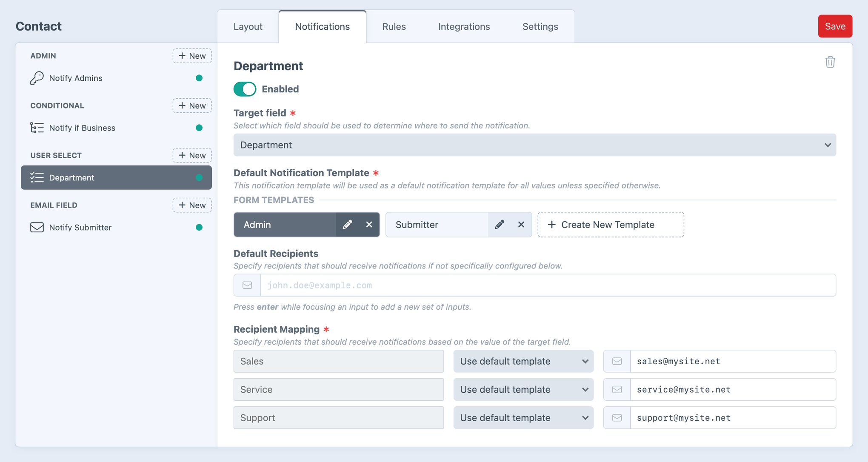Viewport: 868px width, 462px height.
Task: Edit the Admin template via its pencil icon
Action: click(348, 225)
